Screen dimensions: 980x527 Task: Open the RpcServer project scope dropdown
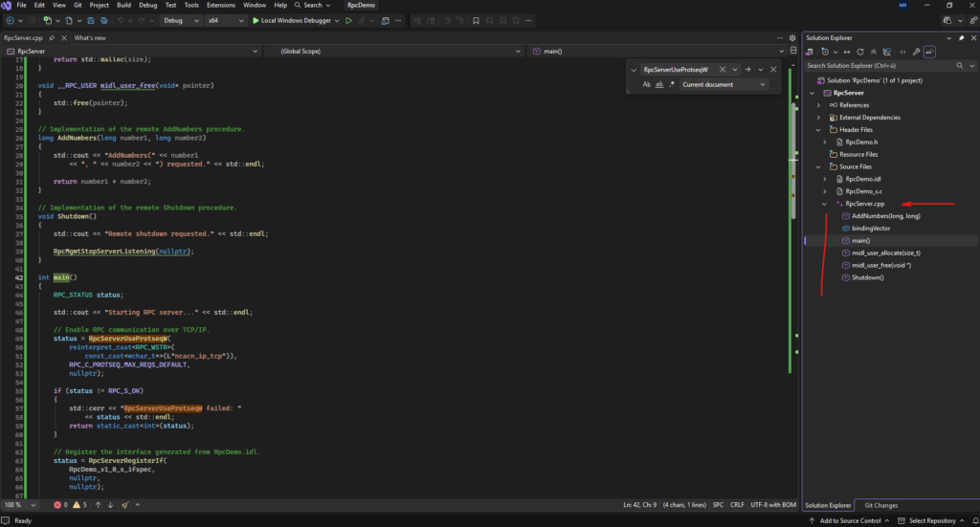point(132,52)
